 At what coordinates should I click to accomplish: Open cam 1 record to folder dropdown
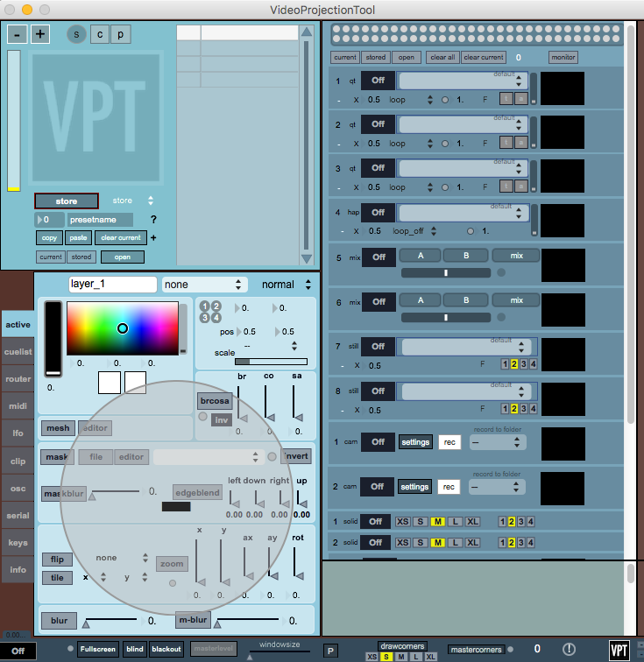pyautogui.click(x=498, y=442)
